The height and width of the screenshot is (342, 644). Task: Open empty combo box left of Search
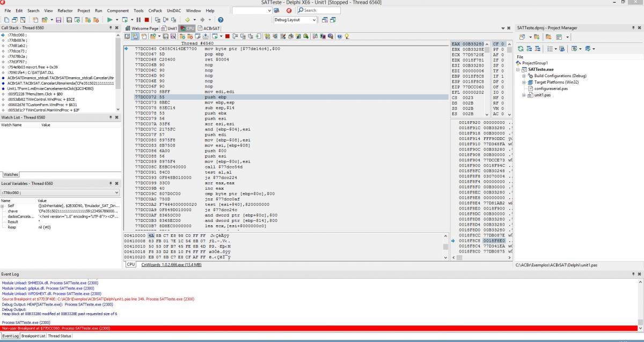coord(252,10)
